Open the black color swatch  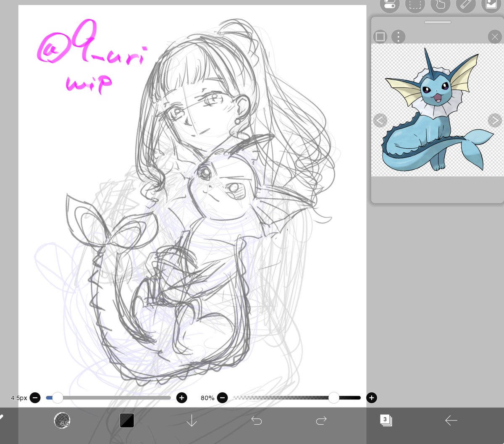[x=127, y=420]
